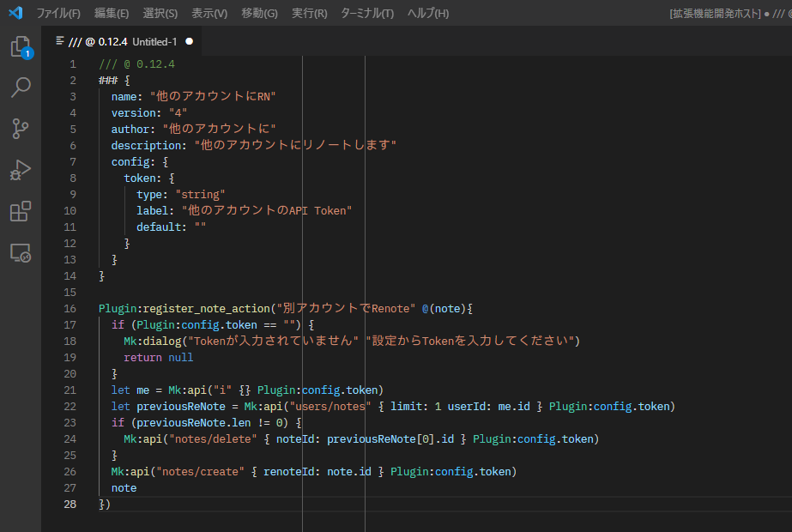
Task: Click the unsaved dot on Untitled-1 tab
Action: point(189,41)
